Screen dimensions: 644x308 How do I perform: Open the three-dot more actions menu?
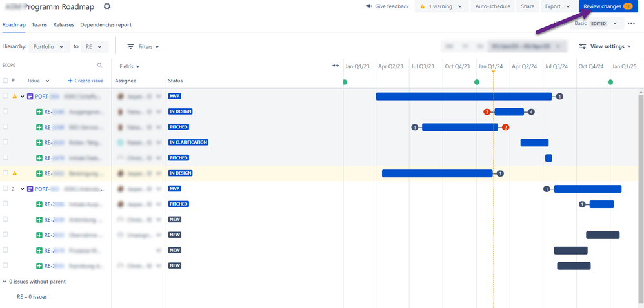[x=631, y=23]
